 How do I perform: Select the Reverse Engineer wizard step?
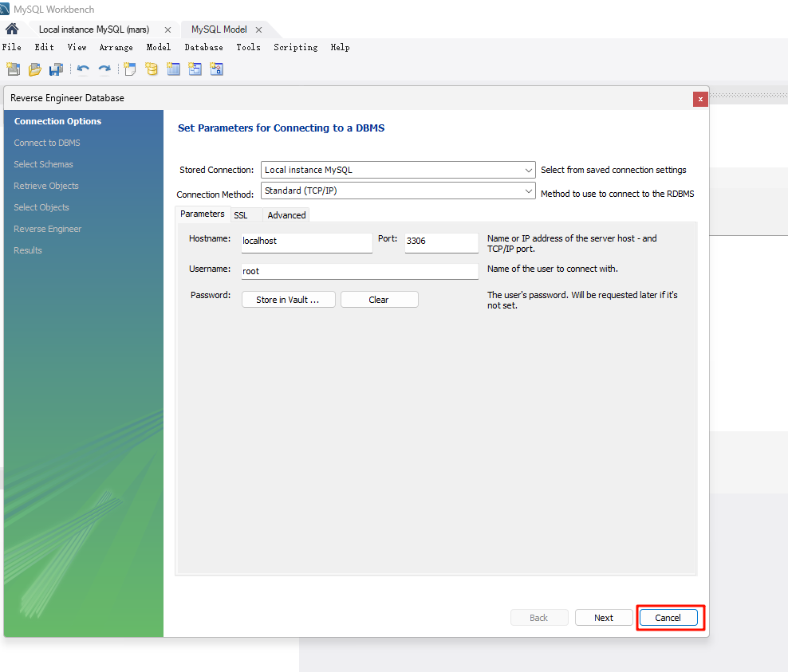pyautogui.click(x=48, y=229)
